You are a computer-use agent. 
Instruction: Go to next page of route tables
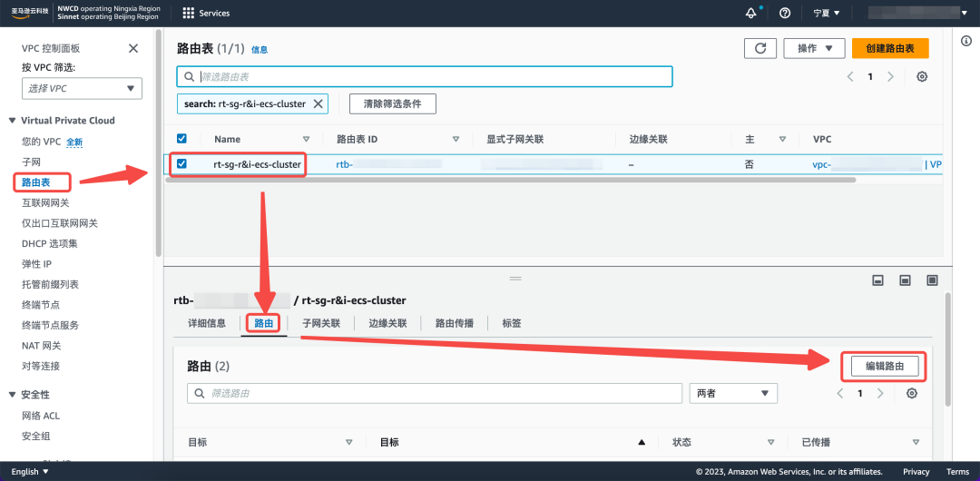(891, 76)
